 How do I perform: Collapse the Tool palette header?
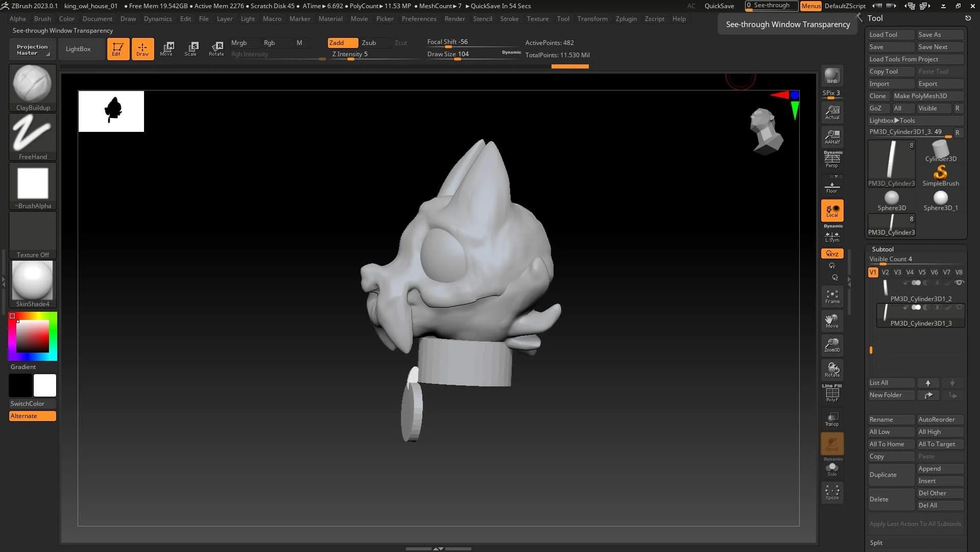tap(875, 18)
